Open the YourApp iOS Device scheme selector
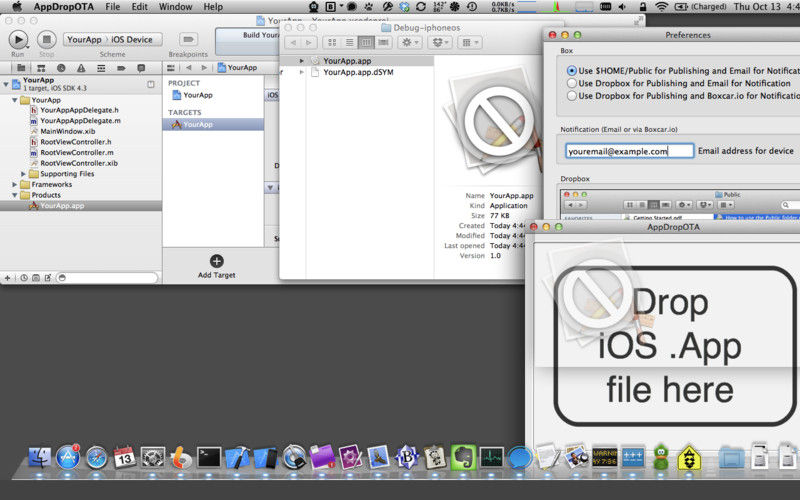800x500 pixels. tap(113, 39)
